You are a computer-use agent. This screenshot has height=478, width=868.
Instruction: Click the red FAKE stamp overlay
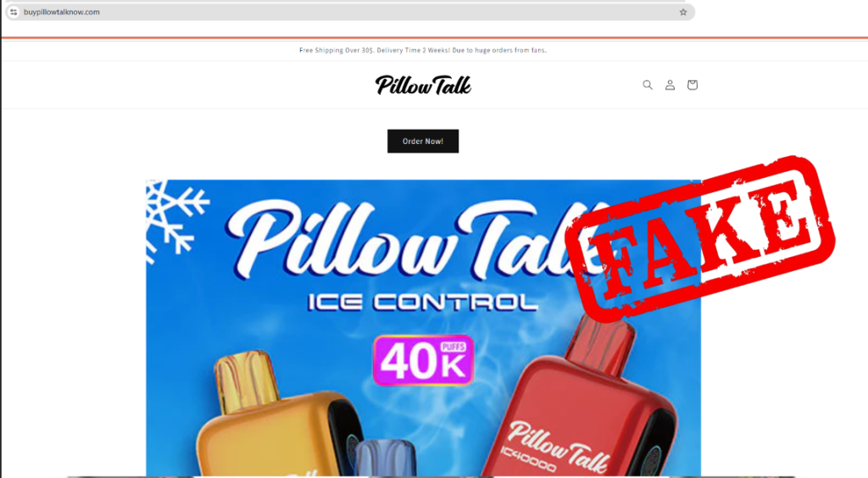click(700, 238)
